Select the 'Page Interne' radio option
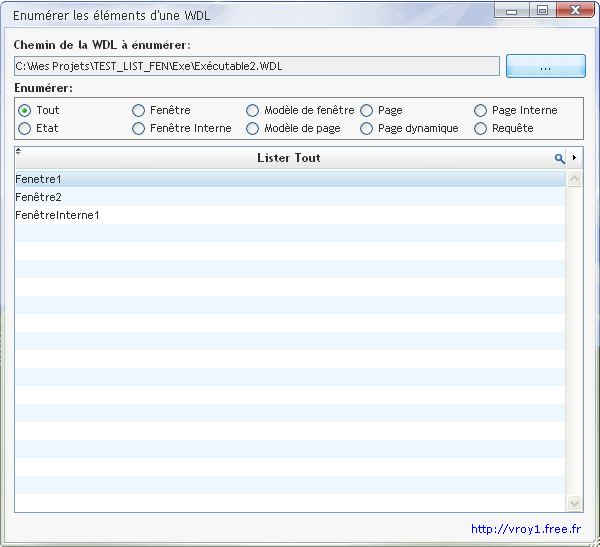Screen dimensions: 600x547 click(481, 110)
